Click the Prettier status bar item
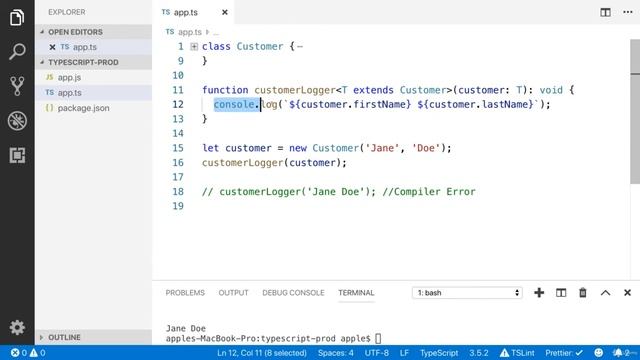Viewport: 640px width, 360px height. click(x=564, y=353)
